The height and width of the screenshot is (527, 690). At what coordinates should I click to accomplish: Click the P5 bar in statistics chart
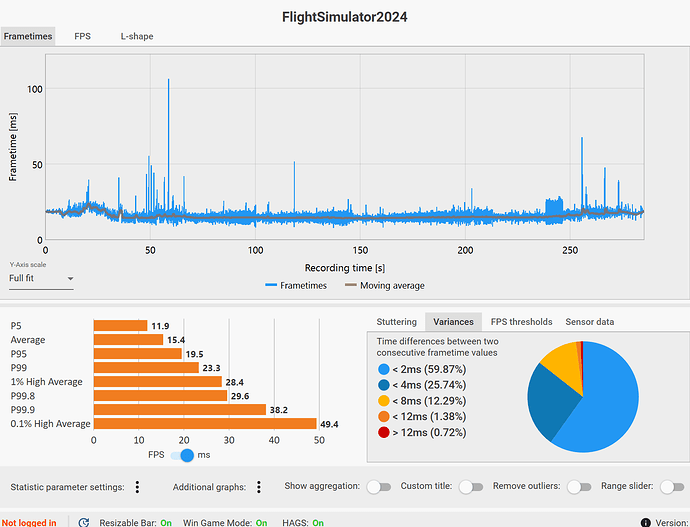(x=120, y=326)
